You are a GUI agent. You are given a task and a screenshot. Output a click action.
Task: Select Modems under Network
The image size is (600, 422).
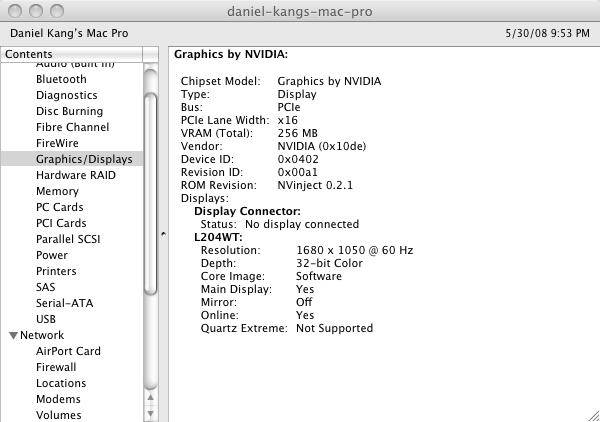pyautogui.click(x=58, y=399)
